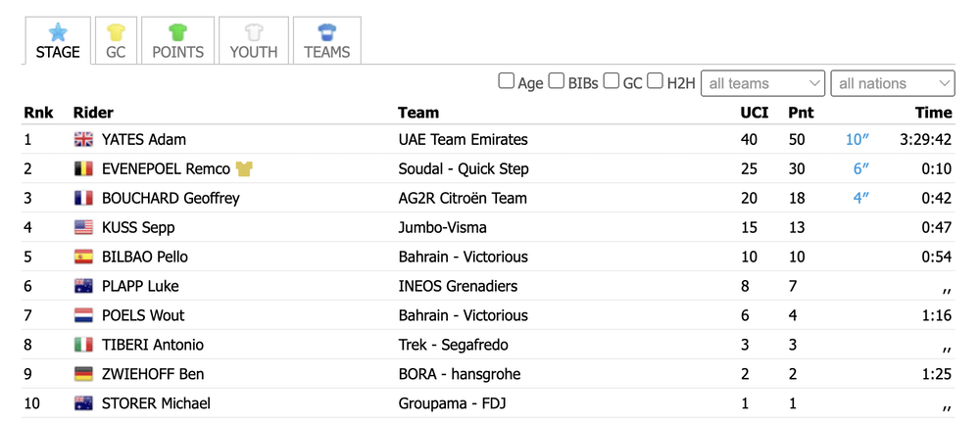This screenshot has height=423, width=980.
Task: Click the blue TEAMS jersey icon
Action: [x=327, y=32]
